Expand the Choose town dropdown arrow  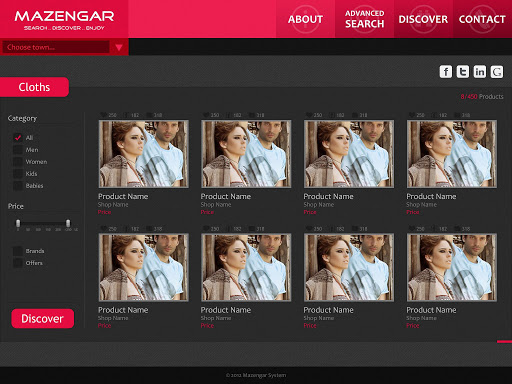click(x=119, y=47)
